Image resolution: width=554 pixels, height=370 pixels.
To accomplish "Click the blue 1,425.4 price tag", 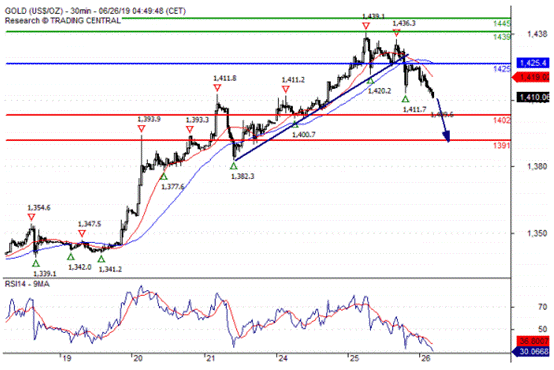I will (x=533, y=63).
